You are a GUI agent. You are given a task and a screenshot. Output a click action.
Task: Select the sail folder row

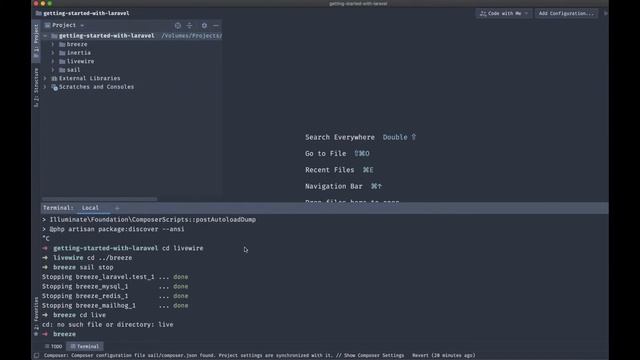tap(131, 70)
